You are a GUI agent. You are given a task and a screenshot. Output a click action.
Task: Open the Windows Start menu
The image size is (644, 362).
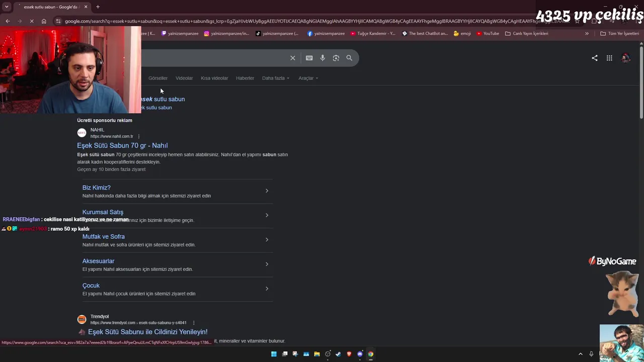point(274,354)
